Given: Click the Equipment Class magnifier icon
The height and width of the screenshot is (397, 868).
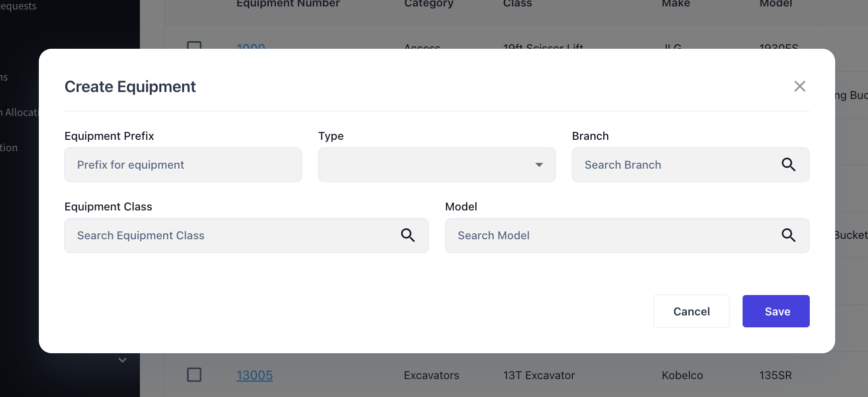Looking at the screenshot, I should 408,235.
